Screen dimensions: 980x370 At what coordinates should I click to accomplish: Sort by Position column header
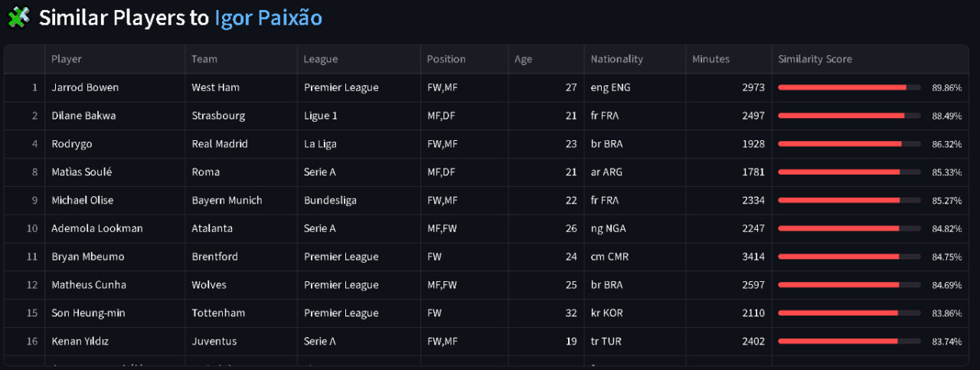pos(446,59)
